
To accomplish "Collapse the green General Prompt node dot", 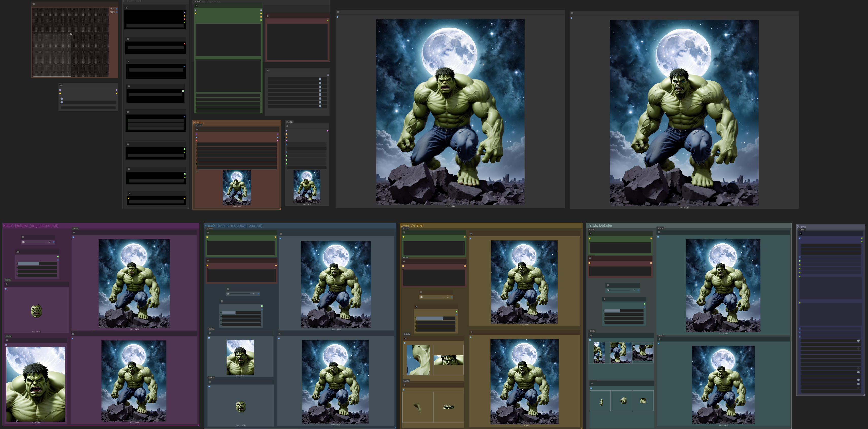I will pyautogui.click(x=196, y=5).
